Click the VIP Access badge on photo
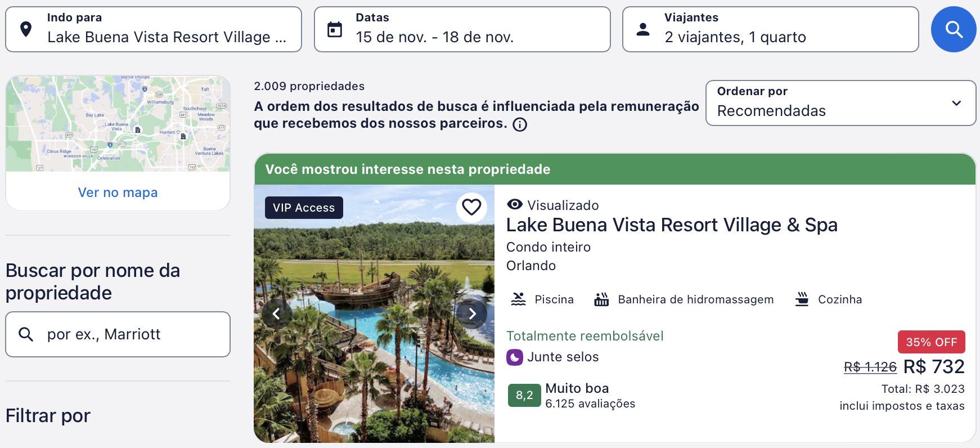Screen dimensions: 980x448 (x=304, y=208)
